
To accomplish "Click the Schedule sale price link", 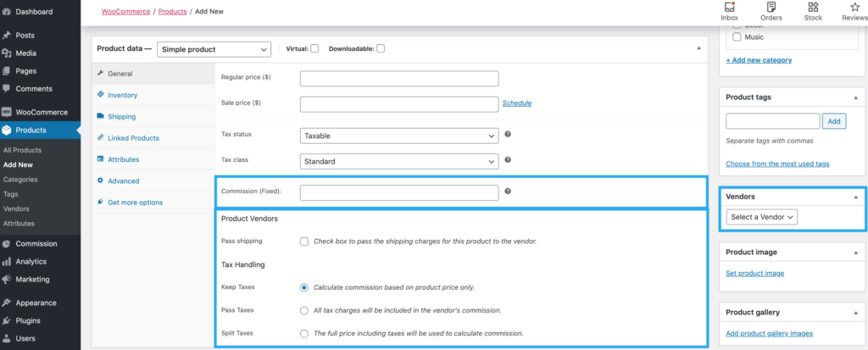I will [x=517, y=103].
